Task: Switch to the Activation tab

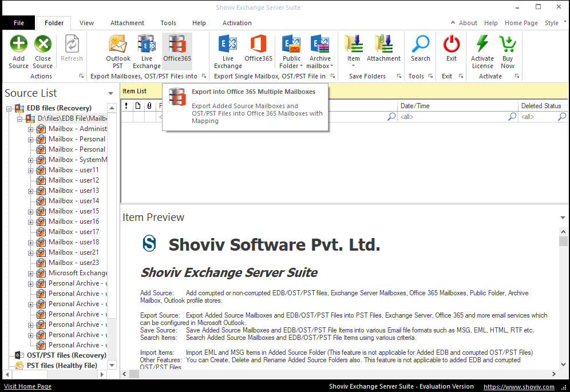Action: pos(237,23)
